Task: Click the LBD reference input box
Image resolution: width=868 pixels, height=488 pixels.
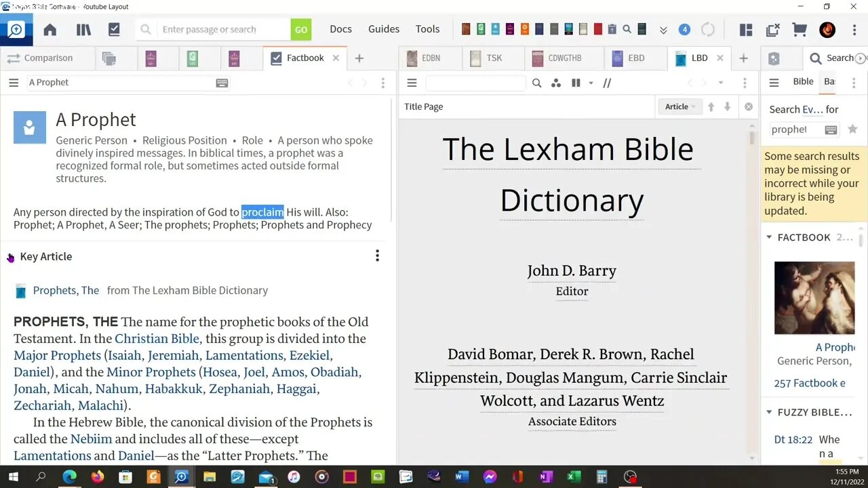Action: [x=475, y=83]
